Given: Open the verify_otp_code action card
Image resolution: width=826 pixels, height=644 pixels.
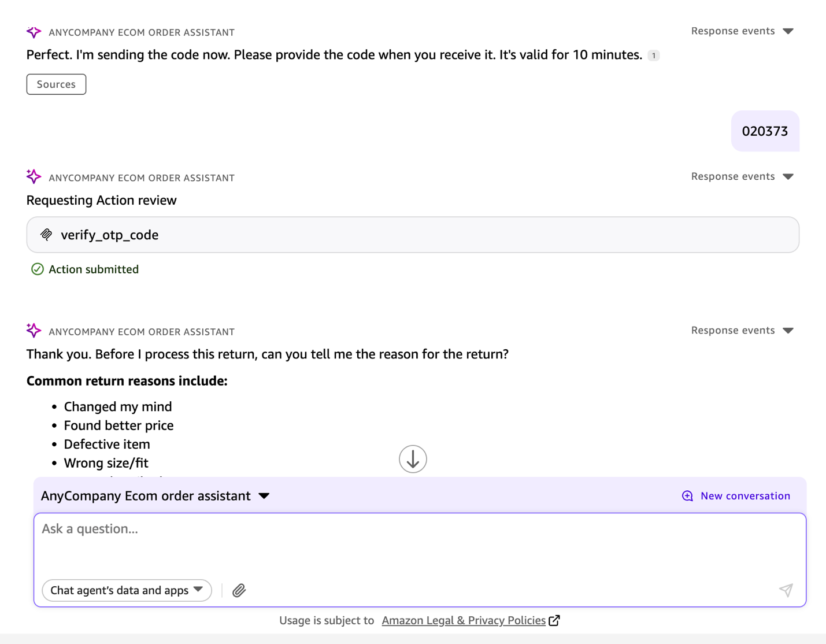Looking at the screenshot, I should pyautogui.click(x=413, y=235).
